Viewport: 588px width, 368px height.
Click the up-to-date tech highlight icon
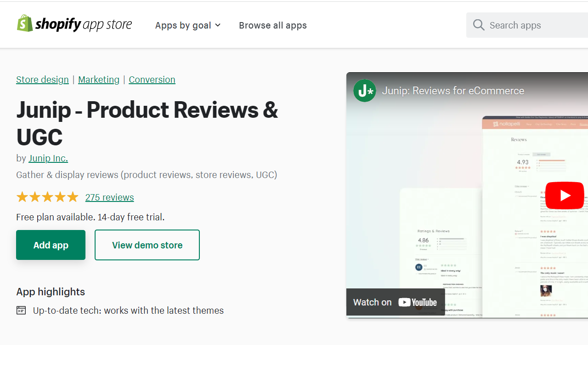21,310
